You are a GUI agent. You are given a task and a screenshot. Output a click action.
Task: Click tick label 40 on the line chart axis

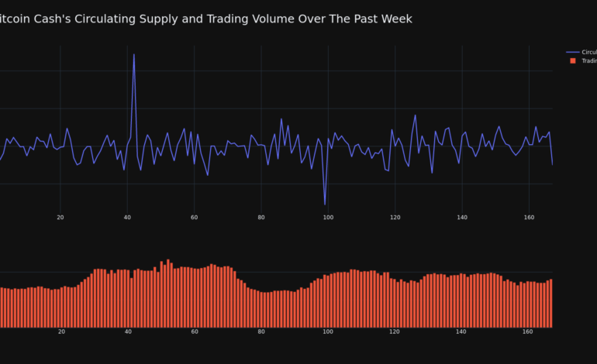click(127, 218)
